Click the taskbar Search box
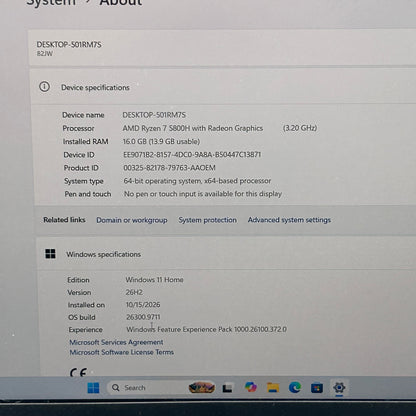 coord(162,388)
